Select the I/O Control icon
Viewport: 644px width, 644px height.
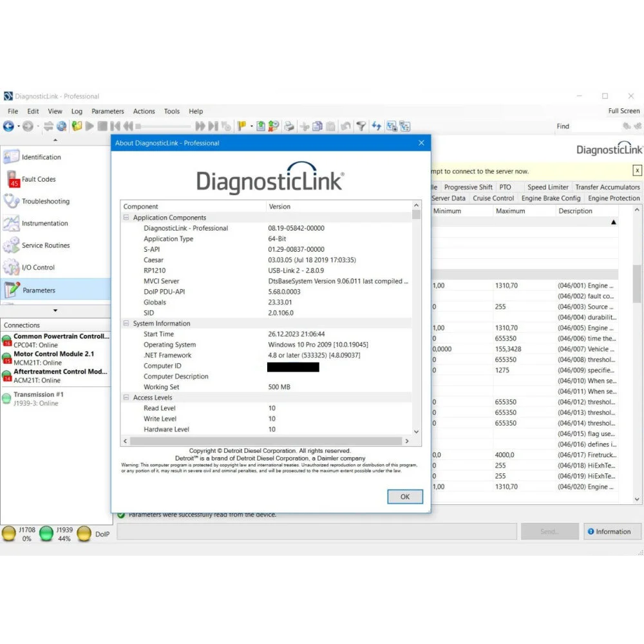[x=12, y=267]
